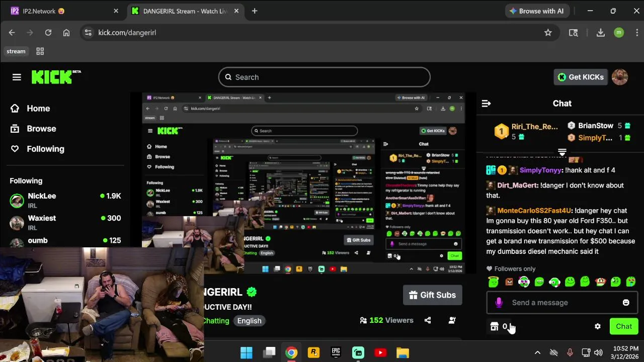Open Chrome three-dot menu

pos(637,33)
